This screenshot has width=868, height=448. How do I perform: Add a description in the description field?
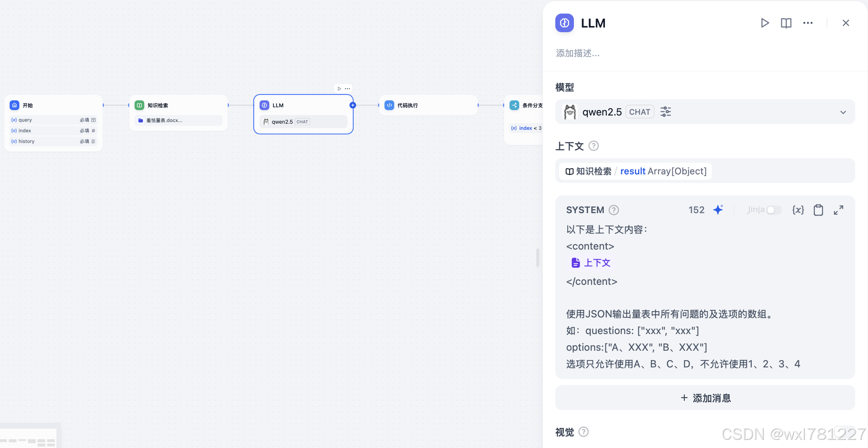tap(578, 53)
